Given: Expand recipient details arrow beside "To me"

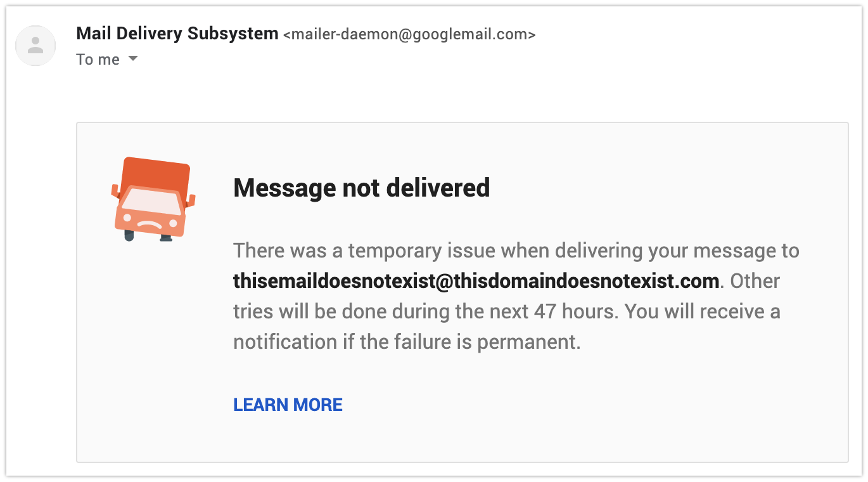Looking at the screenshot, I should (132, 59).
